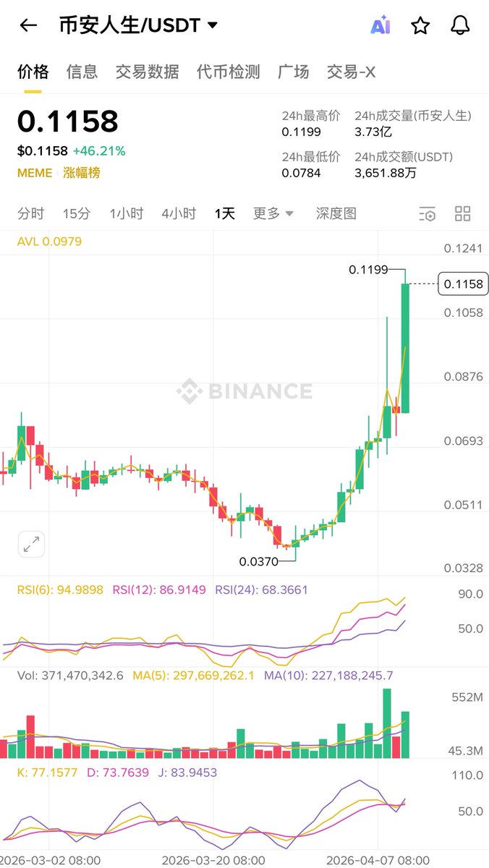
Task: Select the 1天 timeframe
Action: click(x=224, y=213)
